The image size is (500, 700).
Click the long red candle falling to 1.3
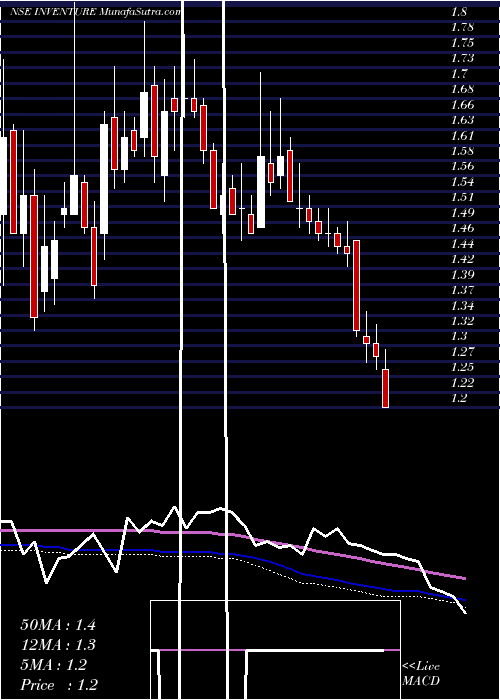(x=356, y=285)
